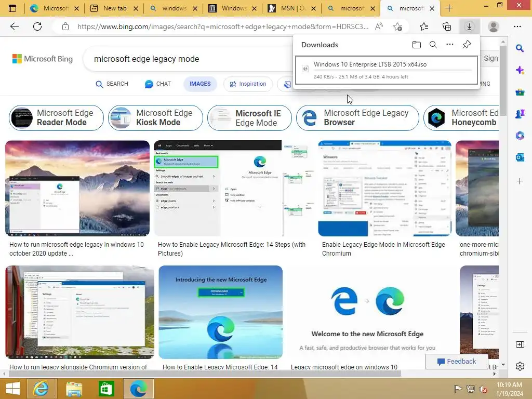Viewport: 532px width, 399px height.
Task: Open Edge Settings and more ellipsis
Action: pos(517,26)
